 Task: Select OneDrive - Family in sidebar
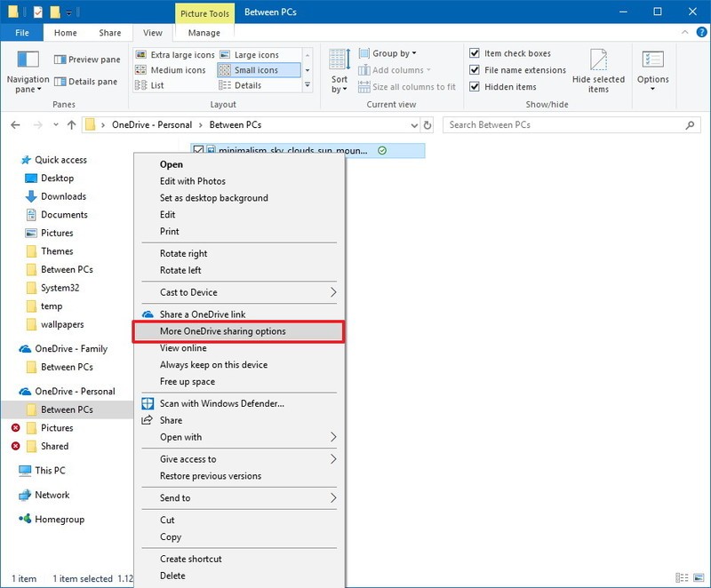(x=63, y=349)
